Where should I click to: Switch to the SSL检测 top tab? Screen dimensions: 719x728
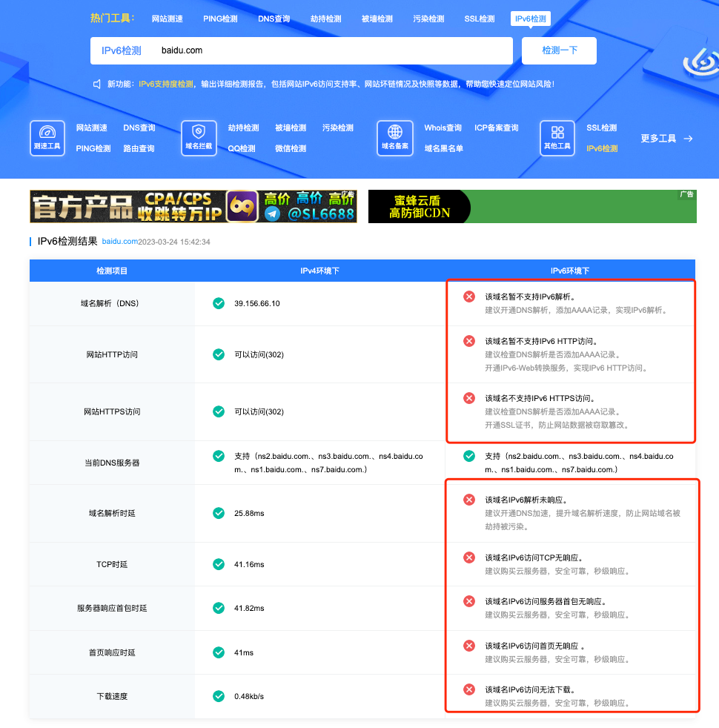point(480,19)
